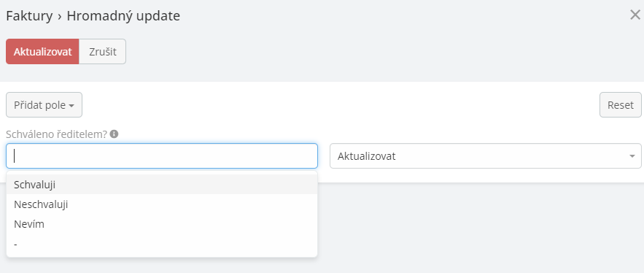Pick the Nevím option

[162, 224]
